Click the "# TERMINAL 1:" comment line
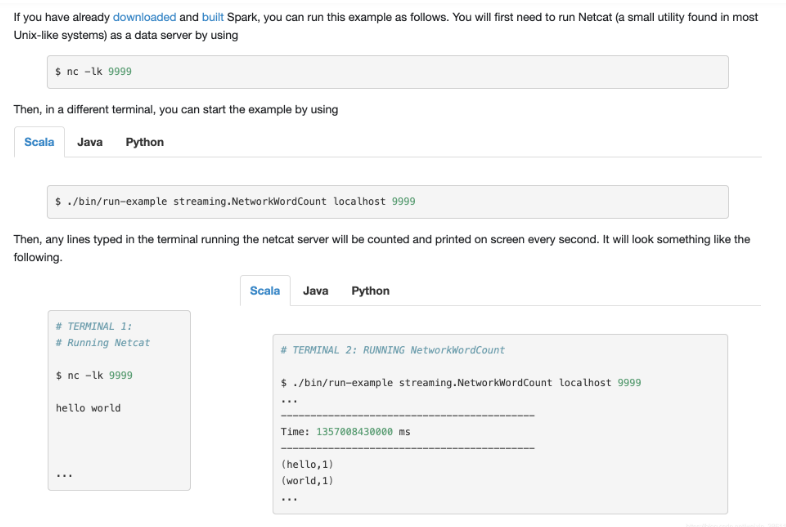Screen dimensions: 786x527 pyautogui.click(x=94, y=326)
